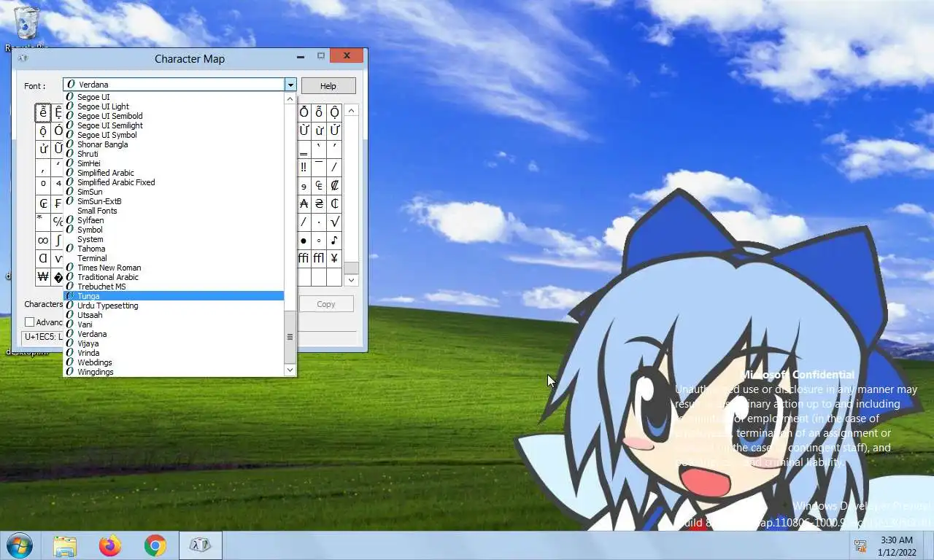The height and width of the screenshot is (560, 934).
Task: Select the double exclamation ‼ character cell
Action: point(304,167)
